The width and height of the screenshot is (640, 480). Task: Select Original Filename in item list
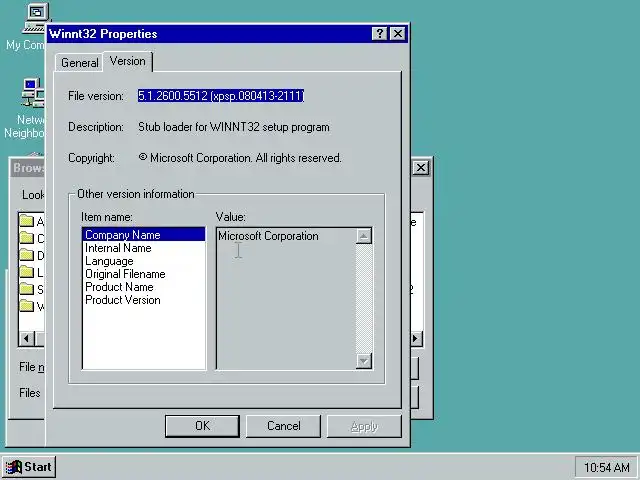coord(144,274)
